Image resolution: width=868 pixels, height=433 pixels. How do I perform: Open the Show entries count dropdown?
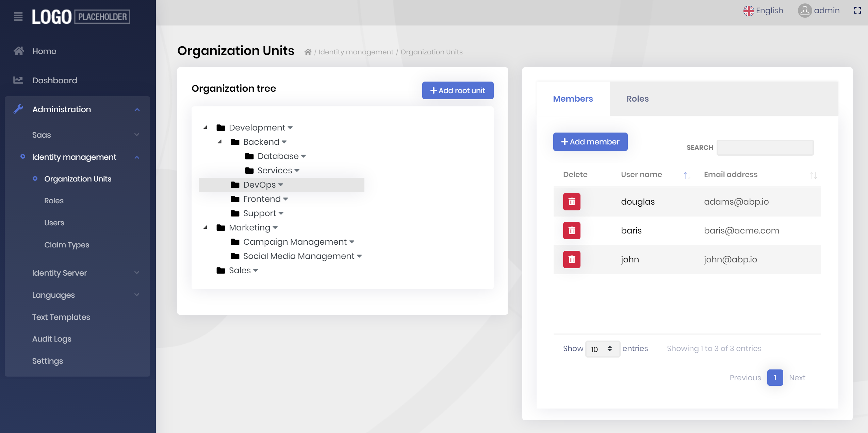[602, 349]
